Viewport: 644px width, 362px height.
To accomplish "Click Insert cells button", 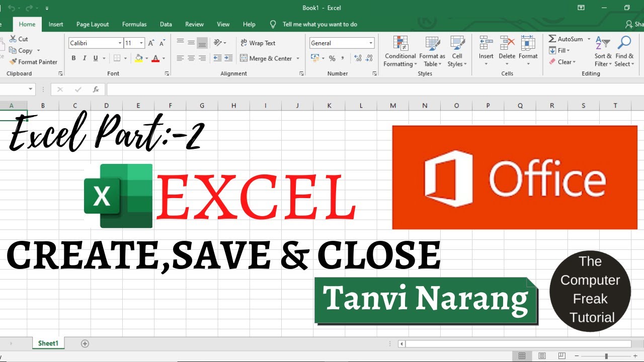I will [486, 51].
